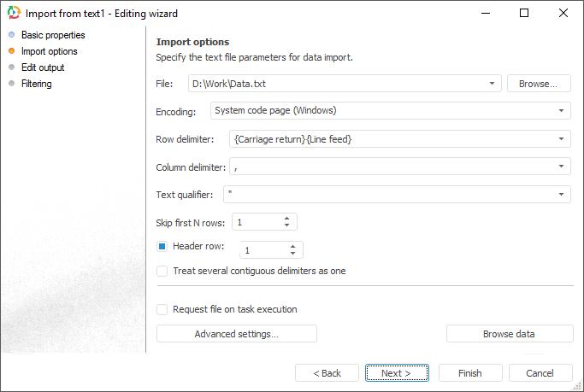Open the Text qualifier dropdown
584x392 pixels.
[562, 195]
